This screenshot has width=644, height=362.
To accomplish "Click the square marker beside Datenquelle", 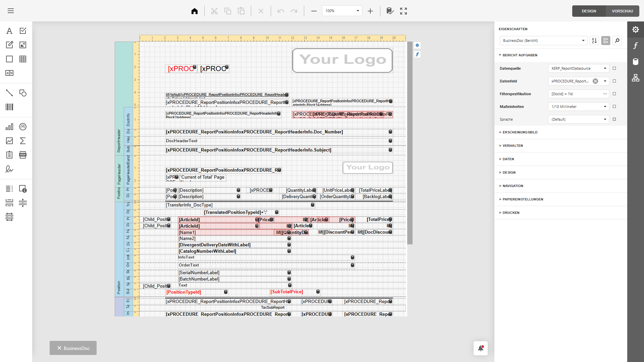I will click(x=614, y=68).
